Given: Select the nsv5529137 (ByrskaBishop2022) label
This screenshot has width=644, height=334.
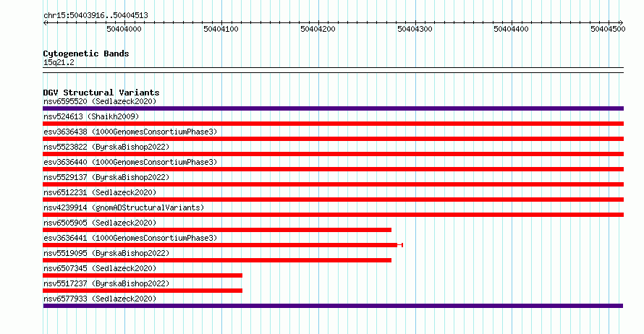Looking at the screenshot, I should [x=106, y=177].
